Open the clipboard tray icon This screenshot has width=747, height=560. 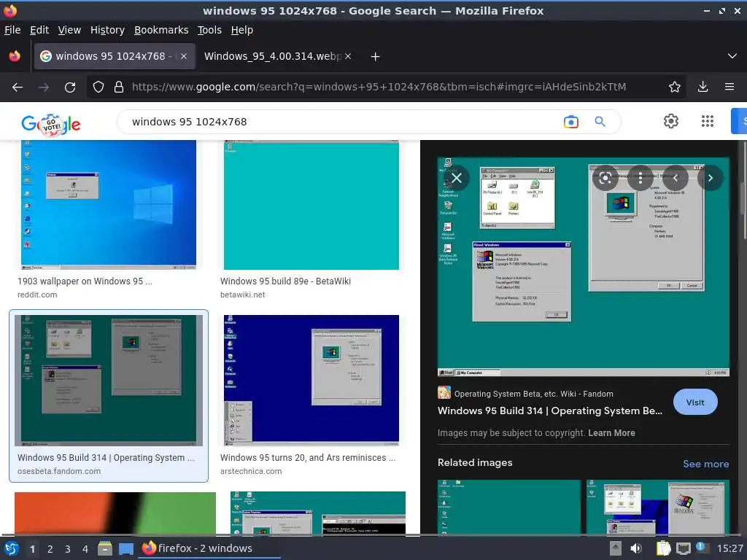(663, 548)
